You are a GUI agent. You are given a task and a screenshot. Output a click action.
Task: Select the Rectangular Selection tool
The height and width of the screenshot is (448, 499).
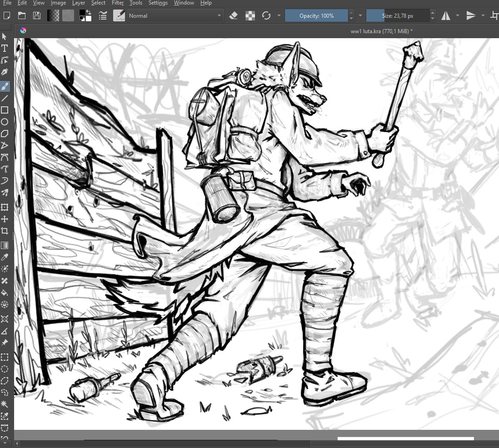(5, 357)
